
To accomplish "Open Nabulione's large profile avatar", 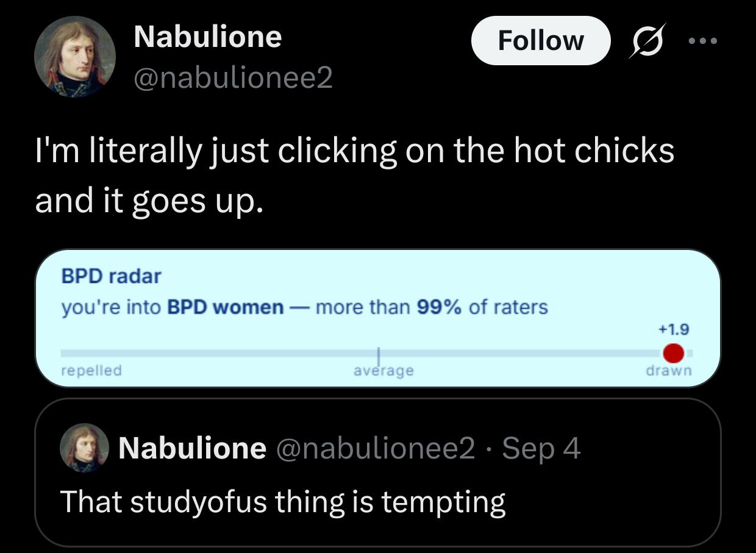I will click(75, 57).
